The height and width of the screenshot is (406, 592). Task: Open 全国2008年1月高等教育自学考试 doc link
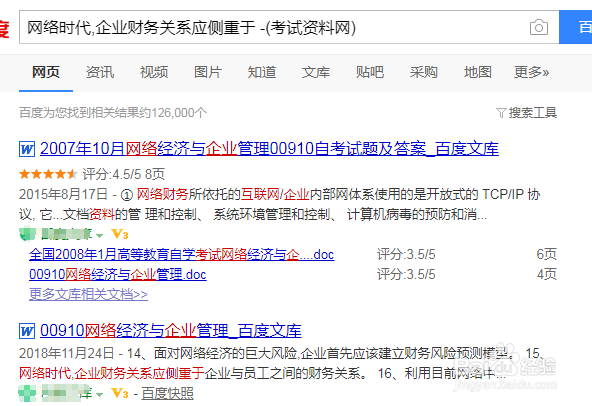(182, 254)
